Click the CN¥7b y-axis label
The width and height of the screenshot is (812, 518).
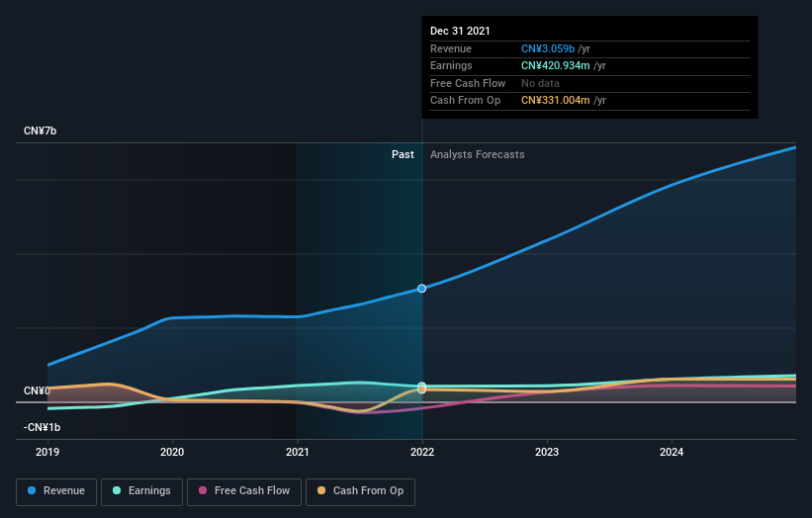pyautogui.click(x=40, y=130)
